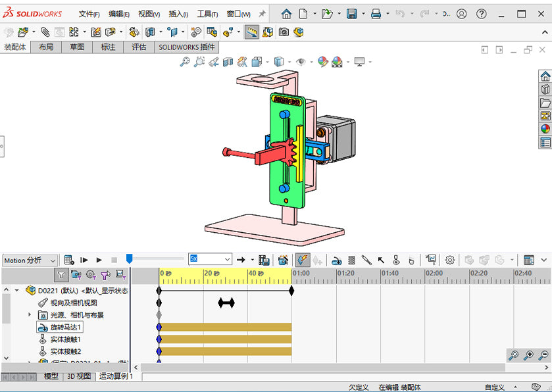Click the Zoom to Area icon

click(x=199, y=62)
